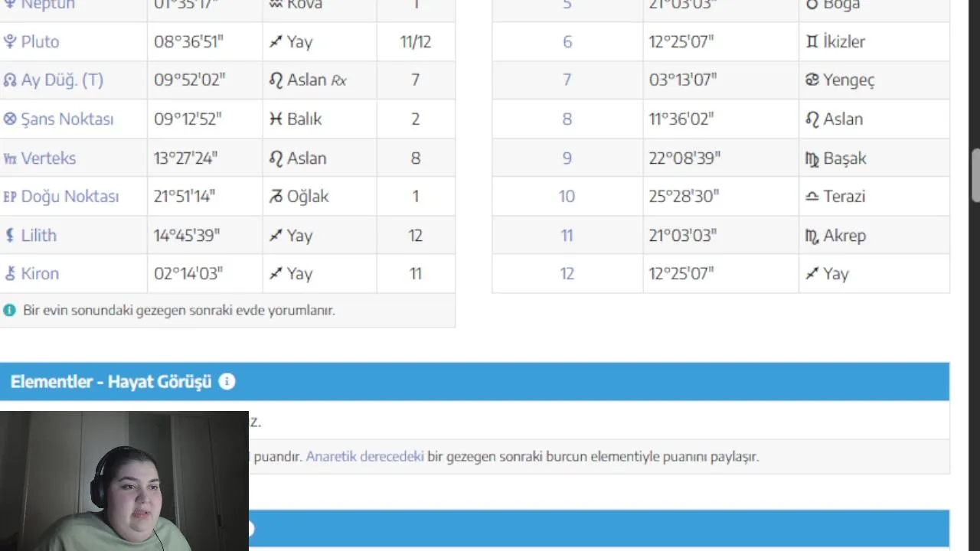Open house number 10 link

pyautogui.click(x=567, y=196)
